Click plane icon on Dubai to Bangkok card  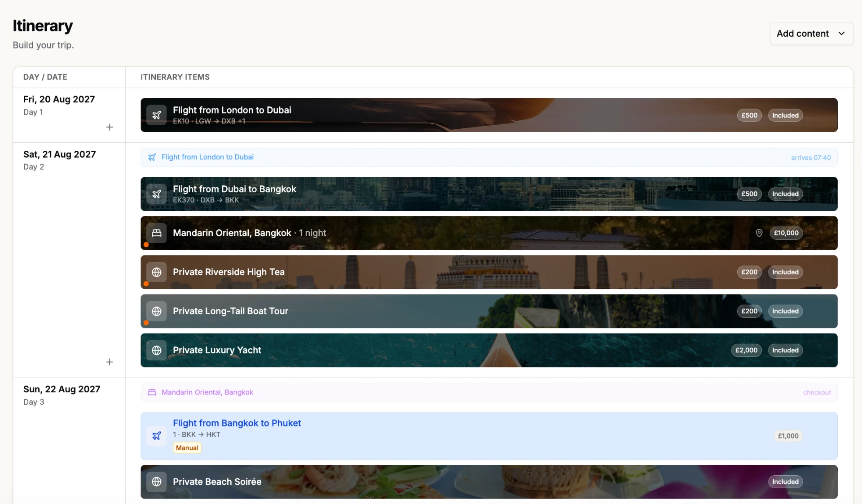[157, 194]
